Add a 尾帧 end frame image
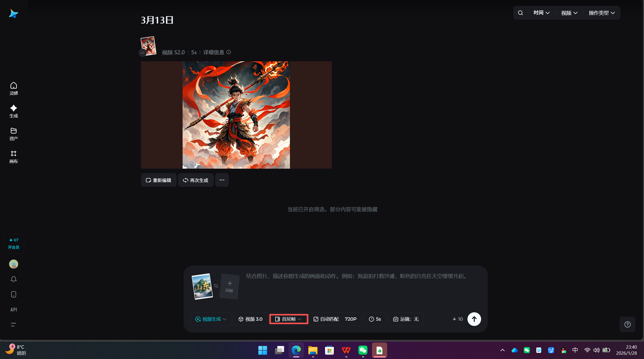Viewport: 644px width, 359px height. click(229, 286)
